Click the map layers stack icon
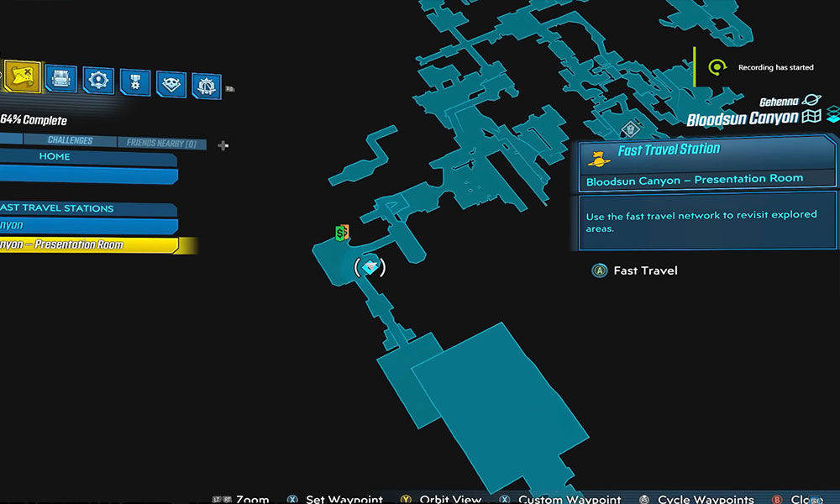 [x=833, y=113]
